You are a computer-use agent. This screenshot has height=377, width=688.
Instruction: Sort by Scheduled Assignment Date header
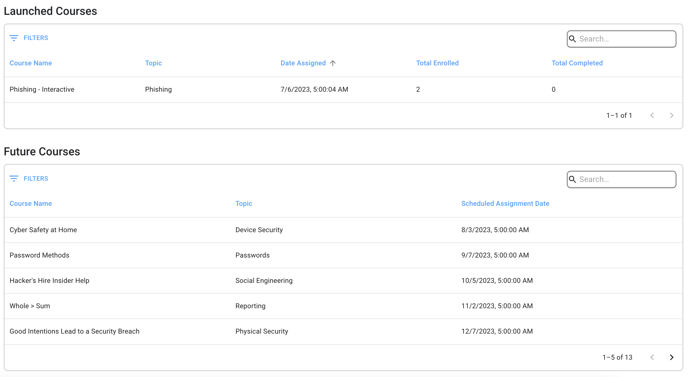505,204
